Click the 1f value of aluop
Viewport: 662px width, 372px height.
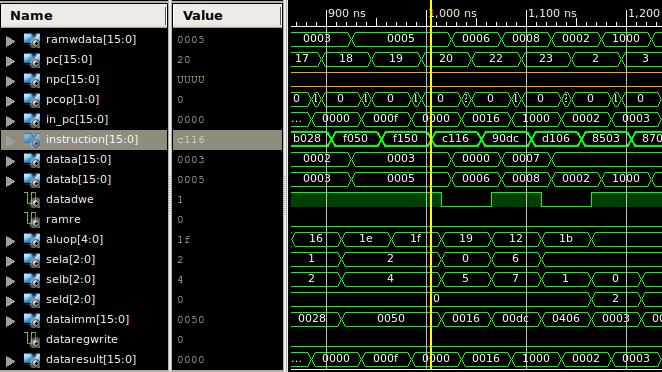pos(184,240)
